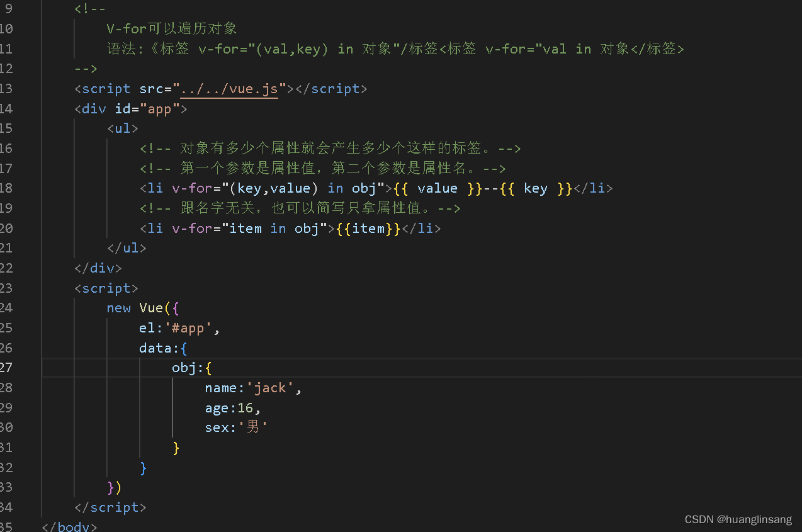Click the "el:'#app'," property line
802x532 pixels.
180,329
